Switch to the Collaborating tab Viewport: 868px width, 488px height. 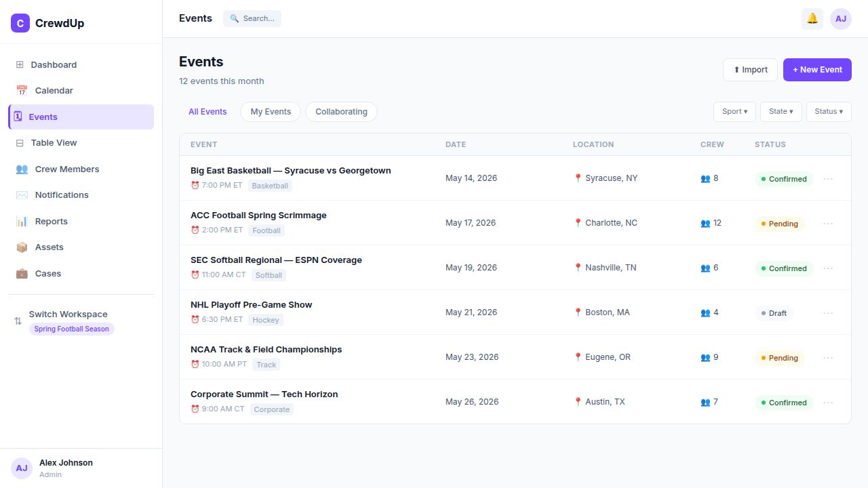coord(341,112)
